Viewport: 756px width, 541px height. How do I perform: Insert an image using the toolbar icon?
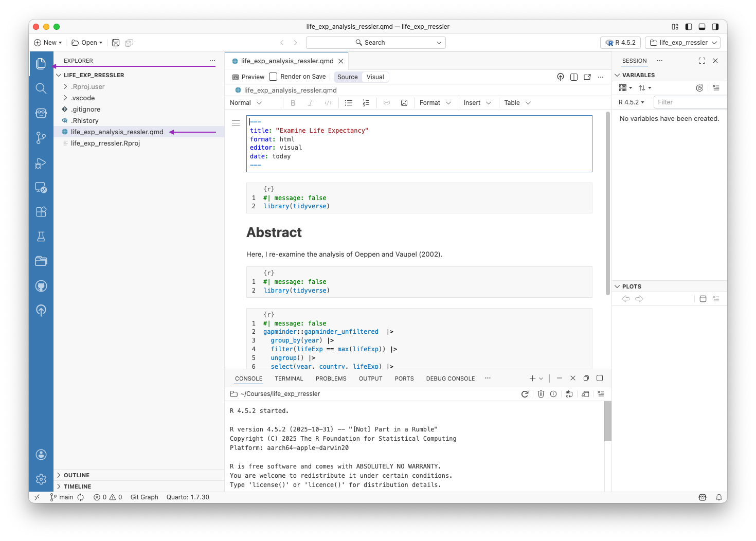[x=404, y=102]
